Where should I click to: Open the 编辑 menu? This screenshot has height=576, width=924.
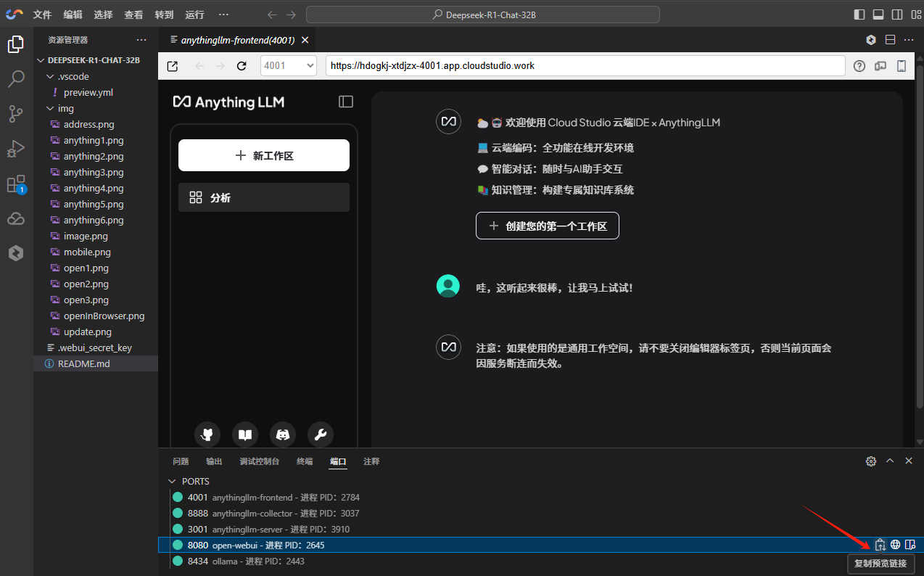[73, 15]
